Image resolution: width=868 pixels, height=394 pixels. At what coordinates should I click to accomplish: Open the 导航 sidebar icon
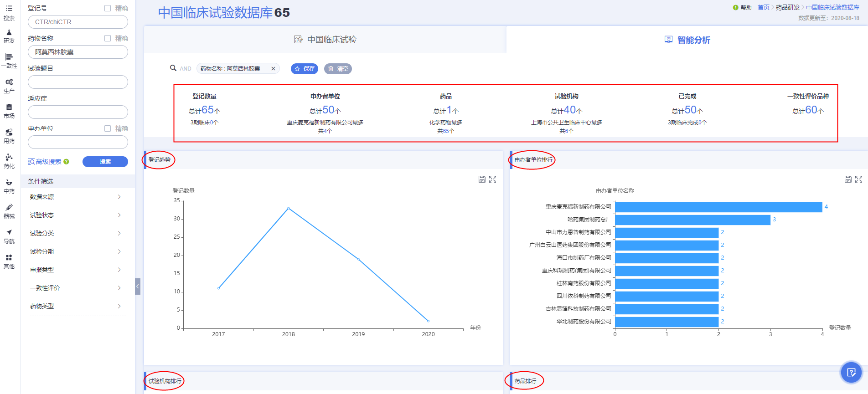click(x=9, y=237)
